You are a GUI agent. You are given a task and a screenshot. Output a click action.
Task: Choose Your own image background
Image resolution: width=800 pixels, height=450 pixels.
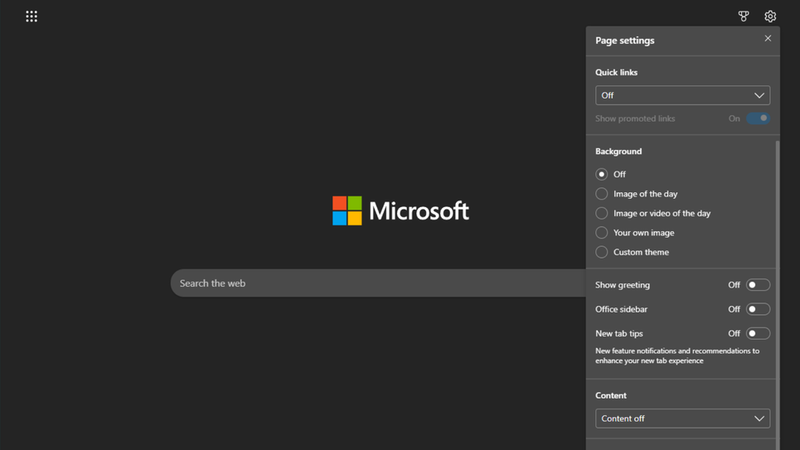point(602,233)
